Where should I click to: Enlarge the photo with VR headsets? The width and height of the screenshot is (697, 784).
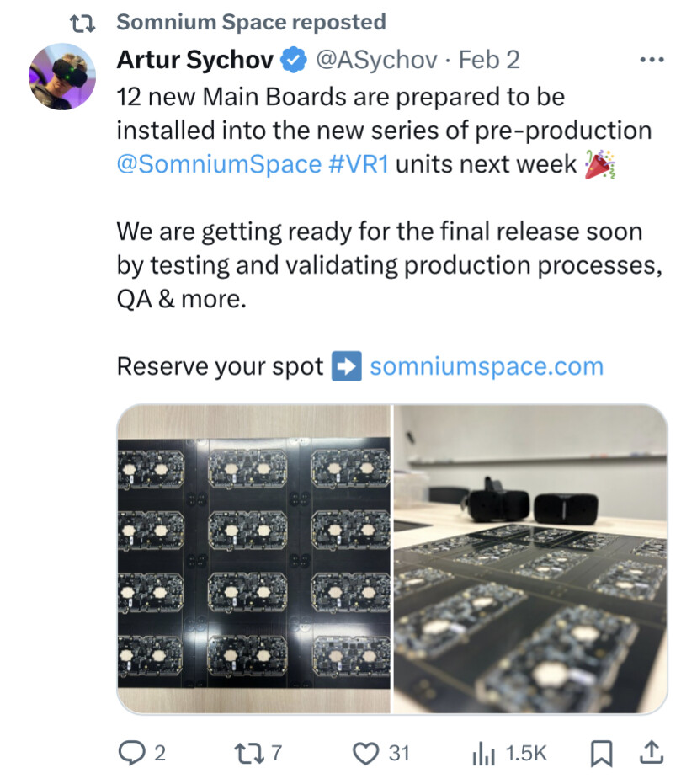530,558
